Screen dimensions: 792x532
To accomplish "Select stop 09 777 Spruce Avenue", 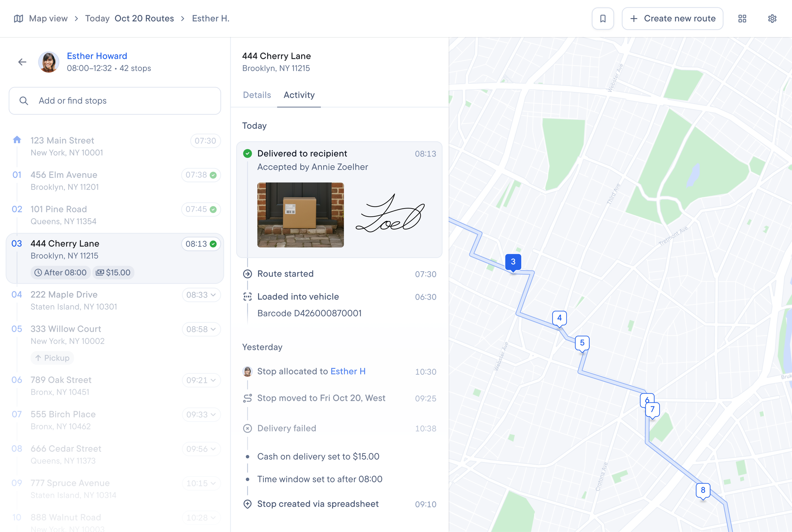I will click(115, 489).
